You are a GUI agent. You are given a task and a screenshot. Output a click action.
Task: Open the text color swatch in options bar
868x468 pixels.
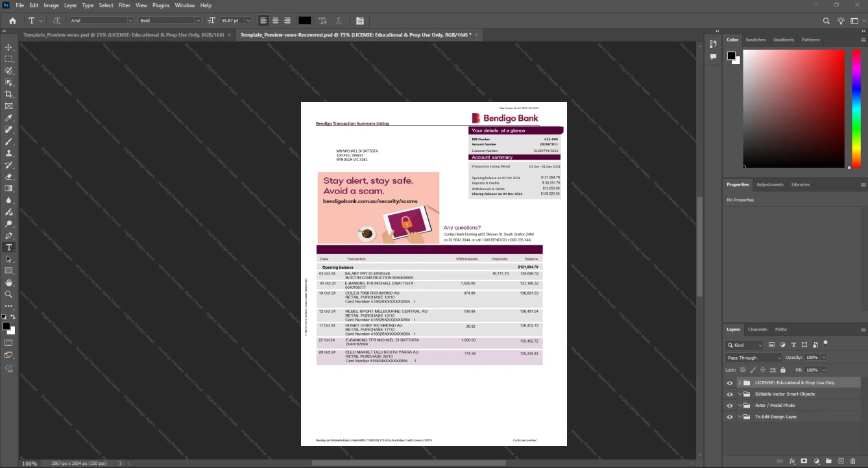304,21
